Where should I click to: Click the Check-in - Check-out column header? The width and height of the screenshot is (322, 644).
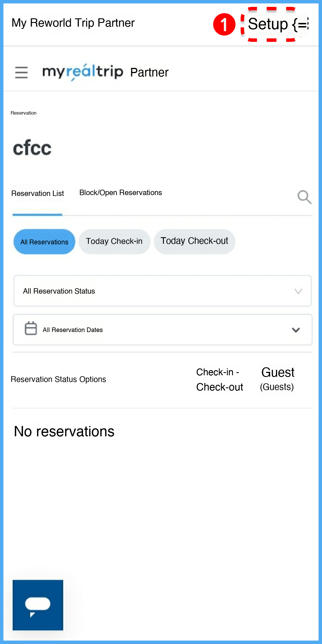(219, 379)
